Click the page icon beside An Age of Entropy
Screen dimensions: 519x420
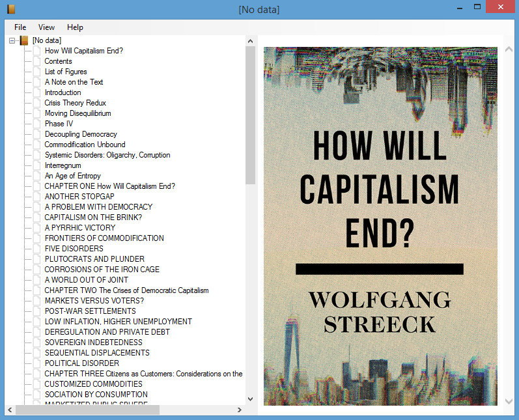[36, 176]
